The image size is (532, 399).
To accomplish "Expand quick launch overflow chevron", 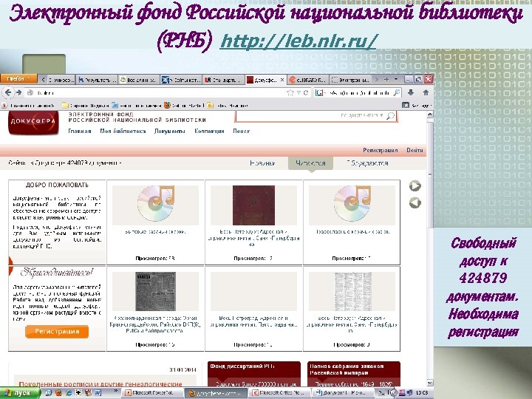I will click(x=116, y=391).
